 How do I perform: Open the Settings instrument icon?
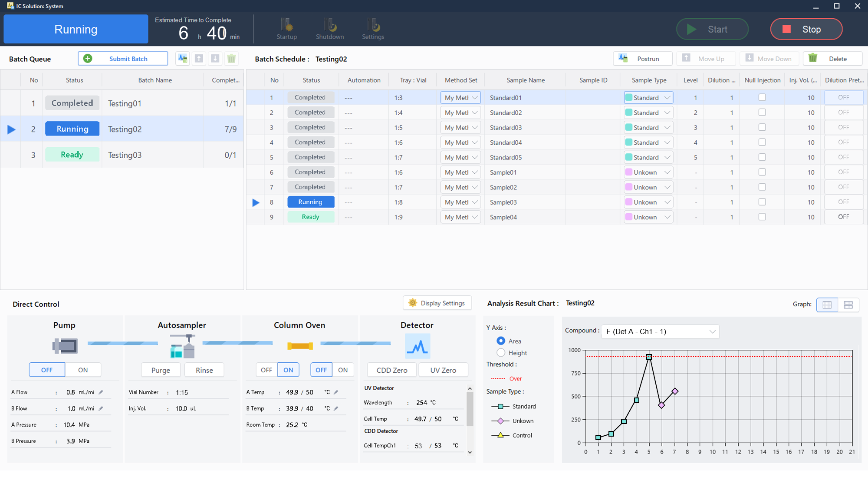coord(373,25)
